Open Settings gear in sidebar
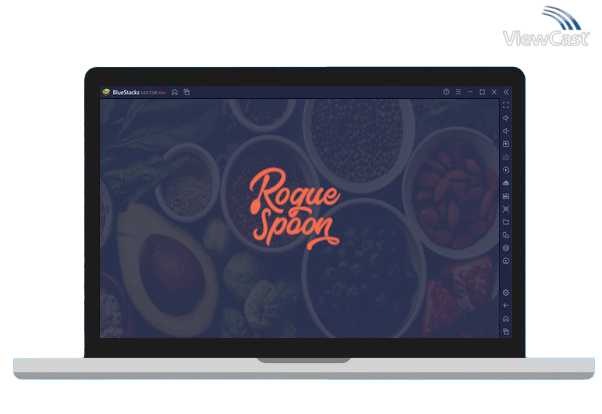Screen dimensions: 602x414 [506, 293]
